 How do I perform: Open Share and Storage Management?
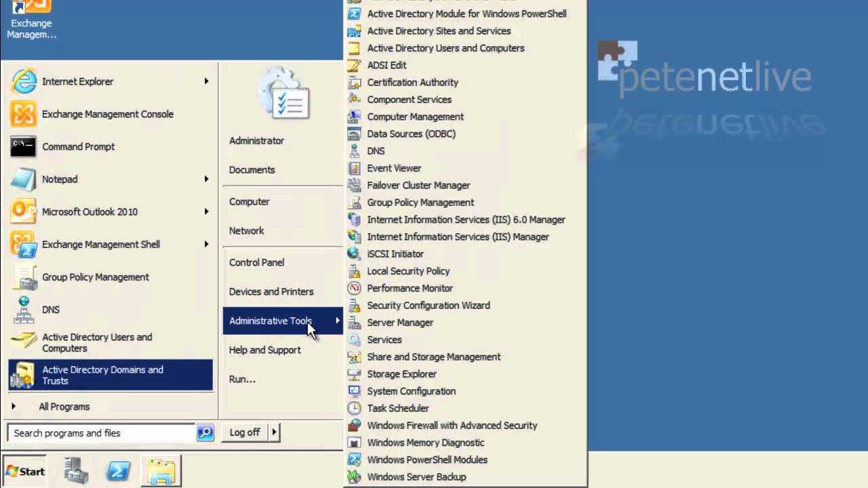(x=433, y=357)
